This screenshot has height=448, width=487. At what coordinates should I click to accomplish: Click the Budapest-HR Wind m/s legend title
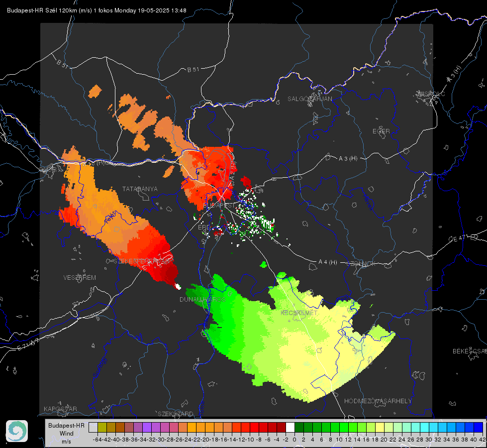[67, 434]
